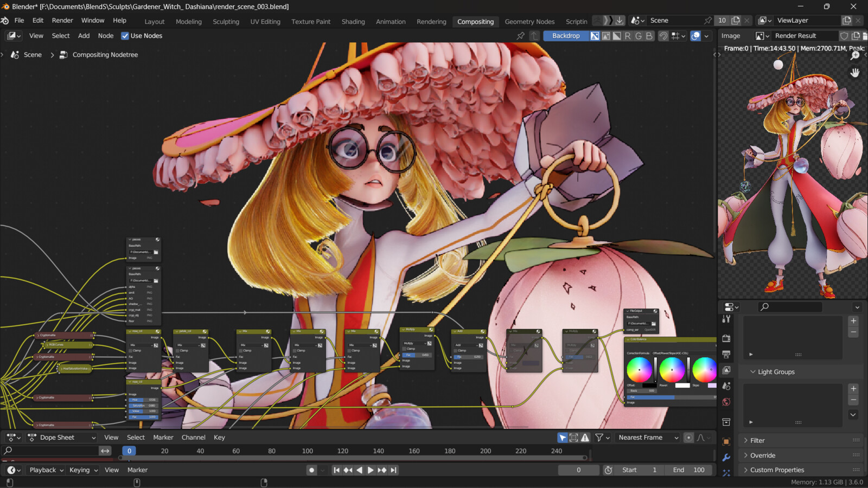This screenshot has height=488, width=868.
Task: Switch to the Shading workspace tab
Action: (353, 22)
